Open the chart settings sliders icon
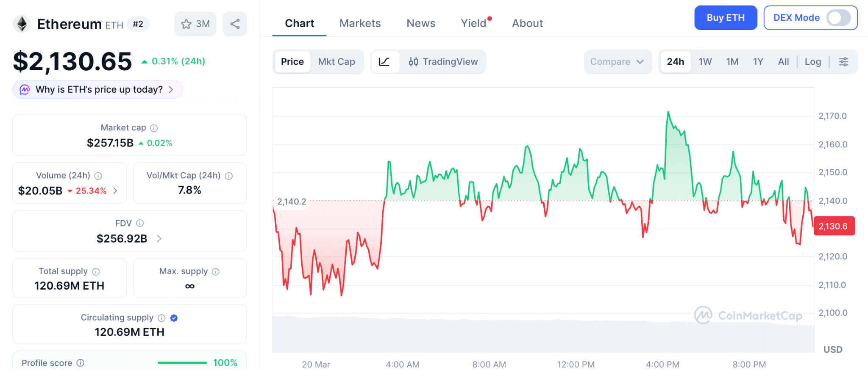This screenshot has height=370, width=868. coord(843,62)
